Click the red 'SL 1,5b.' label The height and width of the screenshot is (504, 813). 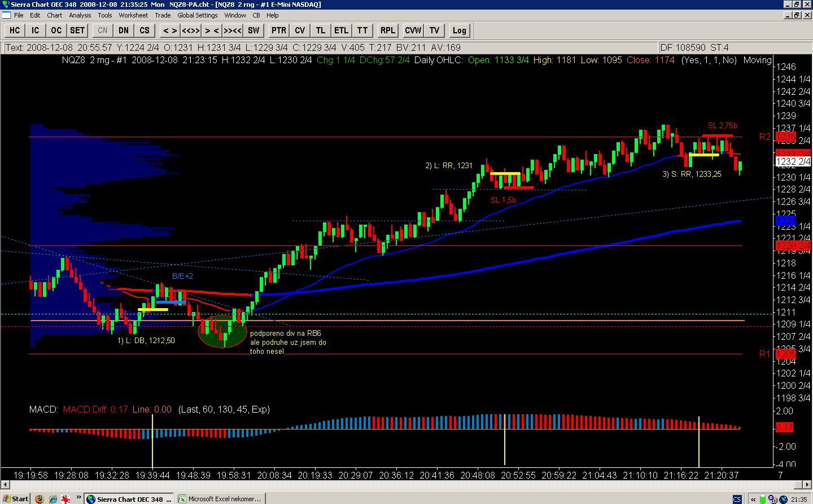(x=504, y=200)
